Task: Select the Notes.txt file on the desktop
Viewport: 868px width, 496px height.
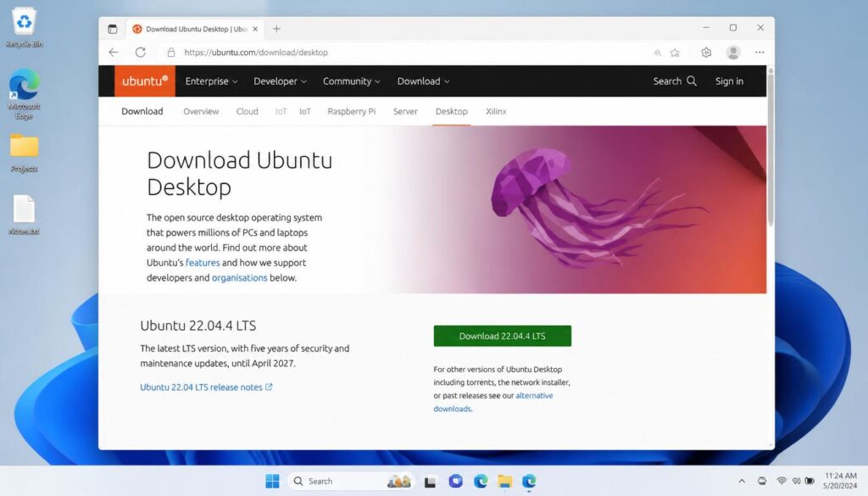Action: point(24,215)
